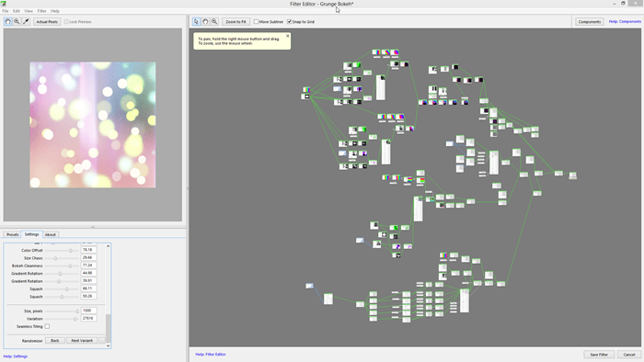Viewport: 644px width, 362px height.
Task: Switch to the Presets tab
Action: [12, 234]
